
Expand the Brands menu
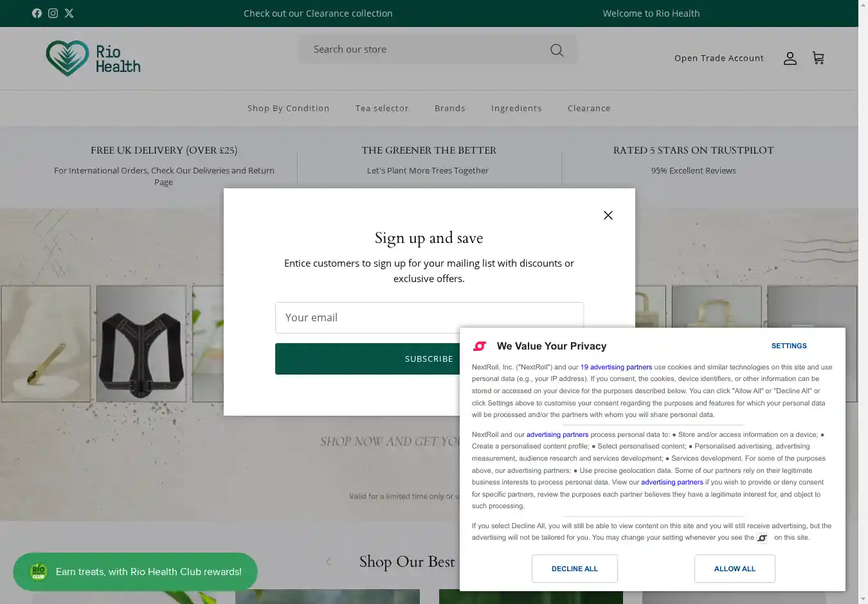click(449, 109)
